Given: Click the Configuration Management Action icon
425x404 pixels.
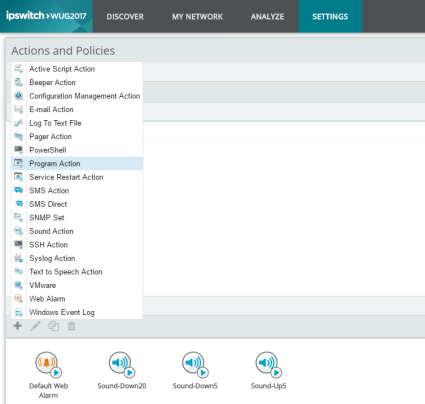Looking at the screenshot, I should click(19, 96).
